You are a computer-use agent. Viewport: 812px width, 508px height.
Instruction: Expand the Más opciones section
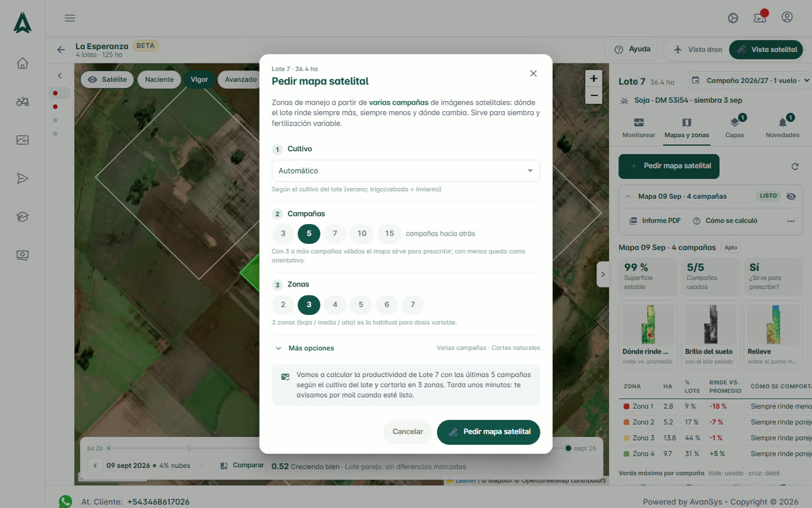[304, 348]
